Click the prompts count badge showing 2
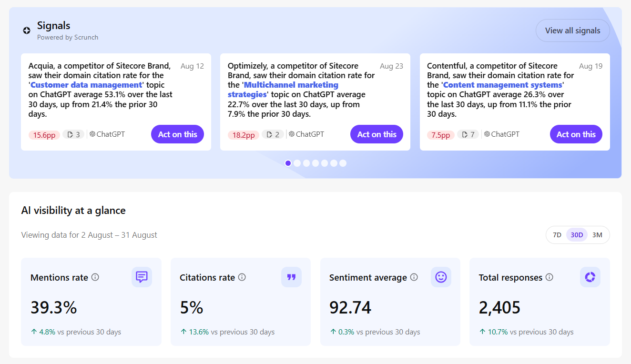Screen dimensions: 631x364 click(273, 135)
